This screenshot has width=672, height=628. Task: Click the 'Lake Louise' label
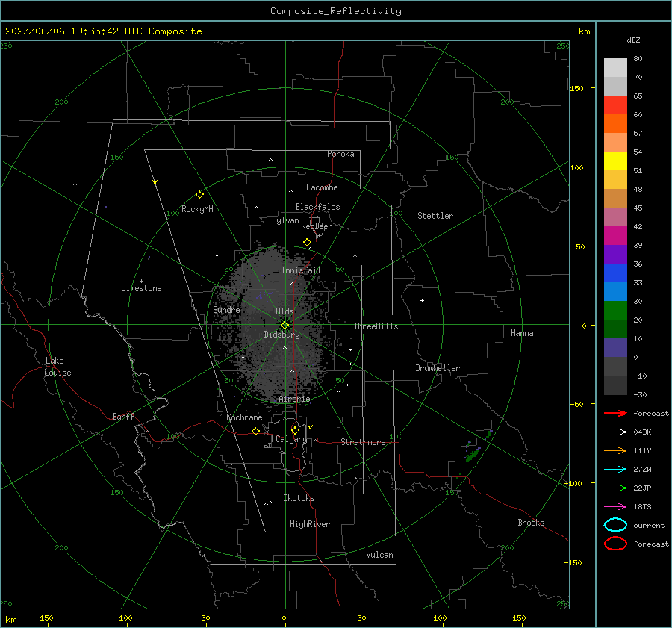pos(57,367)
